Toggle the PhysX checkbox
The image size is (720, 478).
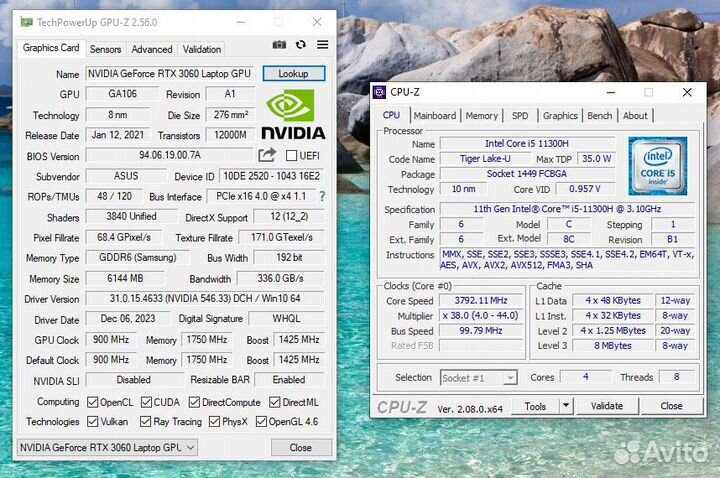pos(214,421)
